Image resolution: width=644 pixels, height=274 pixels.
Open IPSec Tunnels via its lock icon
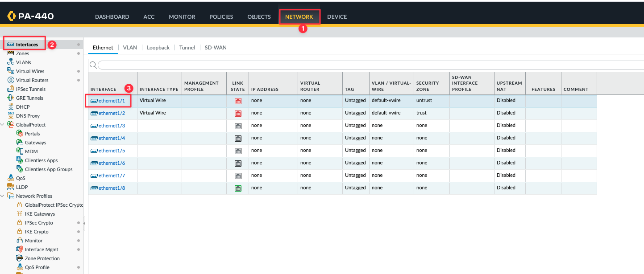(11, 89)
